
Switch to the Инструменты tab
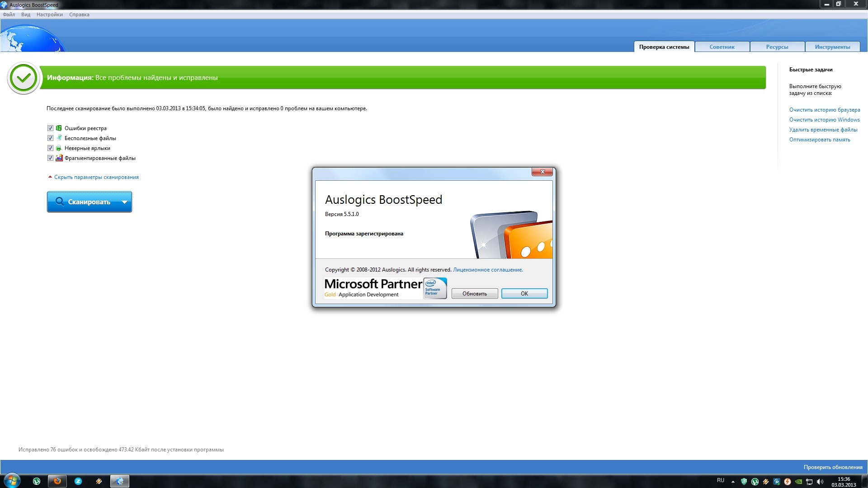832,47
